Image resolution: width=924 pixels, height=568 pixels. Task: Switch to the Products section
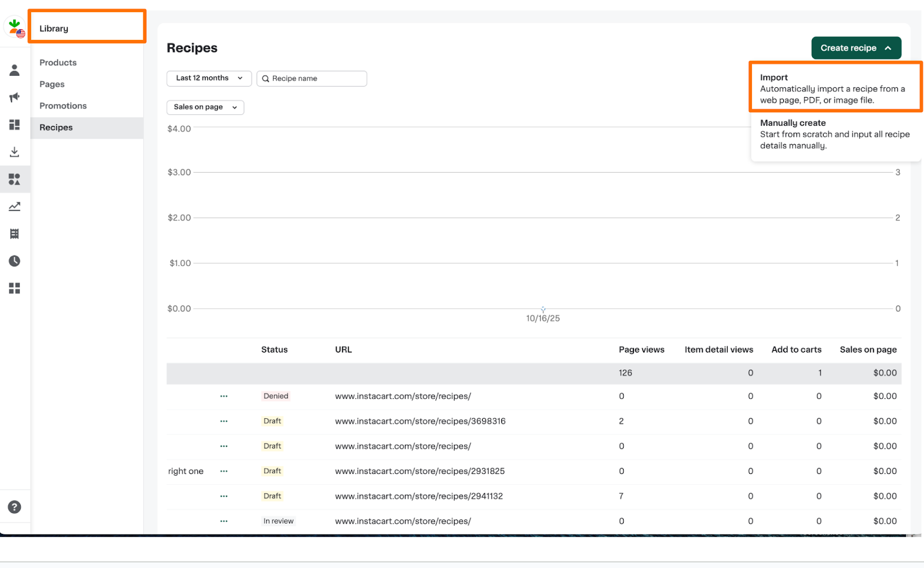pyautogui.click(x=58, y=62)
